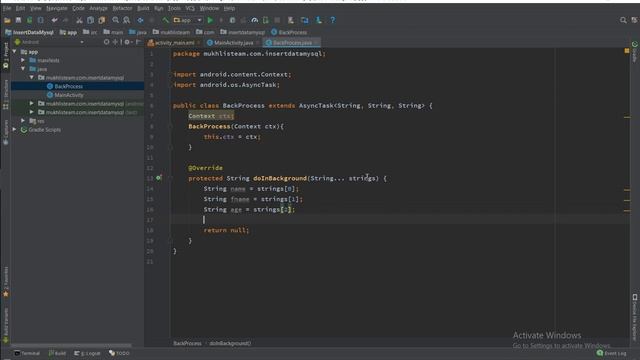
Task: Click the BackProcess breadcrumb in navigation bar
Action: (289, 32)
